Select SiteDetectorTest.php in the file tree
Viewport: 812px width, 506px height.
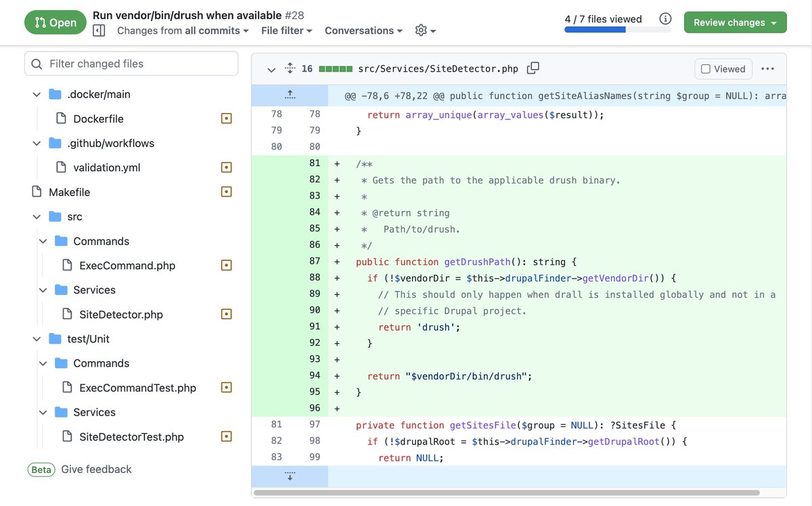131,436
